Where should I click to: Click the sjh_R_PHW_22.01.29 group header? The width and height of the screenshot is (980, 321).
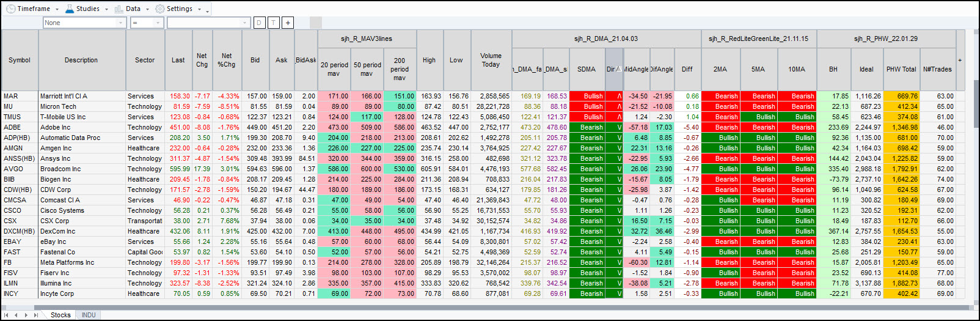pos(886,39)
